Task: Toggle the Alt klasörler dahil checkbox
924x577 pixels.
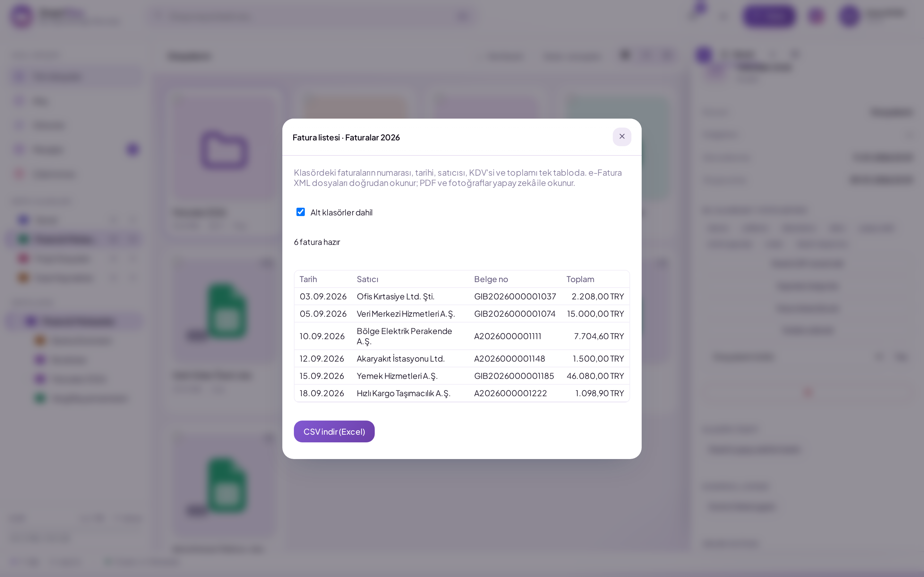Action: (x=301, y=212)
